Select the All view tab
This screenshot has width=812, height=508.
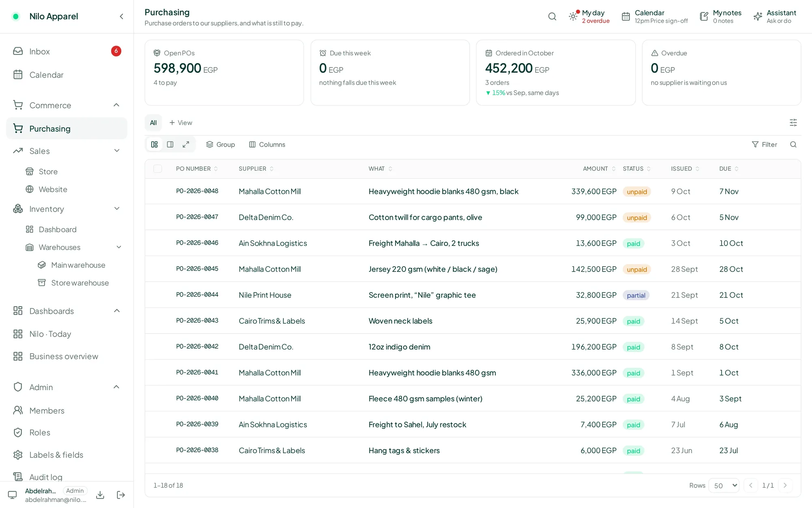pyautogui.click(x=153, y=122)
